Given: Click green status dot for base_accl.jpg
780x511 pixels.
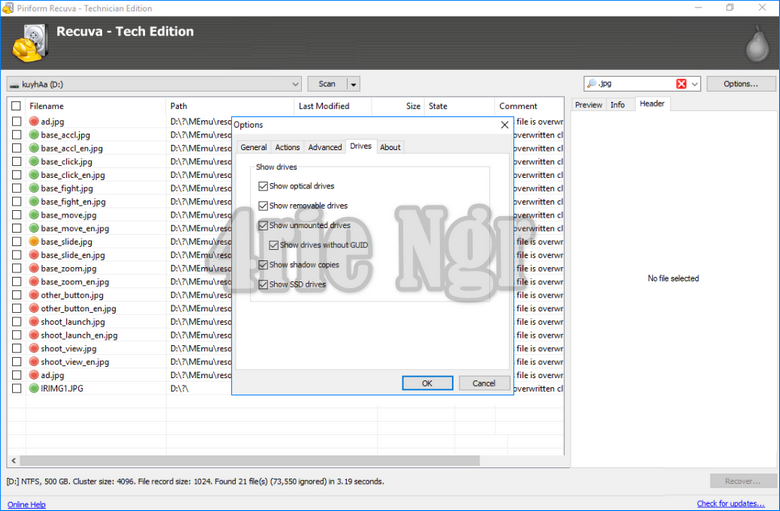Looking at the screenshot, I should (x=34, y=134).
